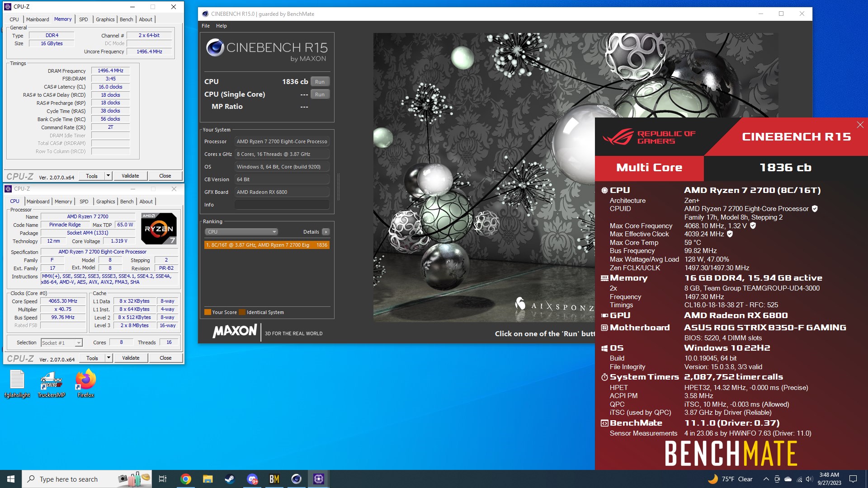Open Tools dropdown arrow in lower CPU-Z

108,358
